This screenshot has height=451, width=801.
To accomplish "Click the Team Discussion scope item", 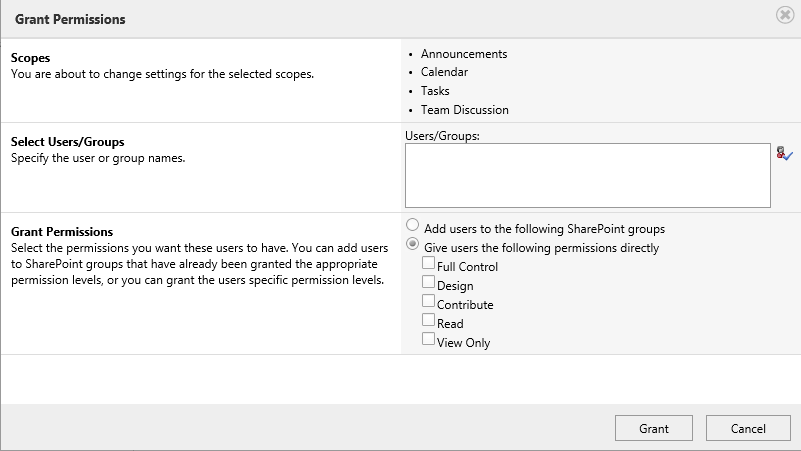I will coord(464,110).
